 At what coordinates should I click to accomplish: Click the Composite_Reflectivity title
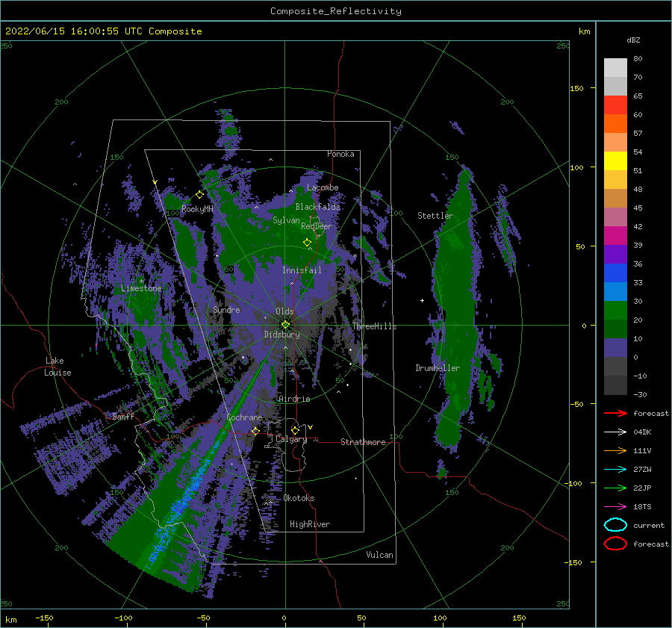[335, 11]
